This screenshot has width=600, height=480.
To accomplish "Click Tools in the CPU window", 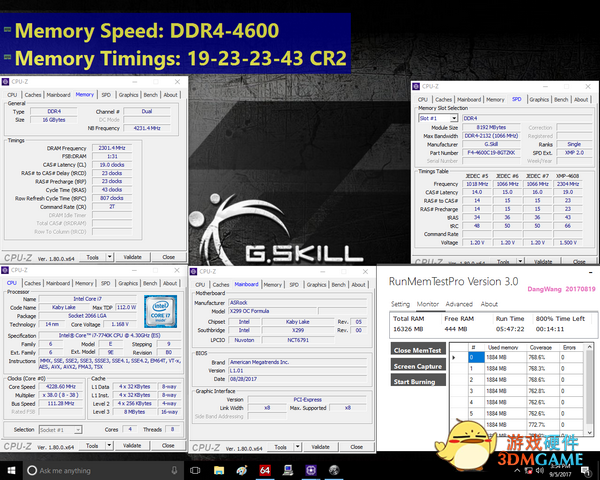I will [x=92, y=446].
